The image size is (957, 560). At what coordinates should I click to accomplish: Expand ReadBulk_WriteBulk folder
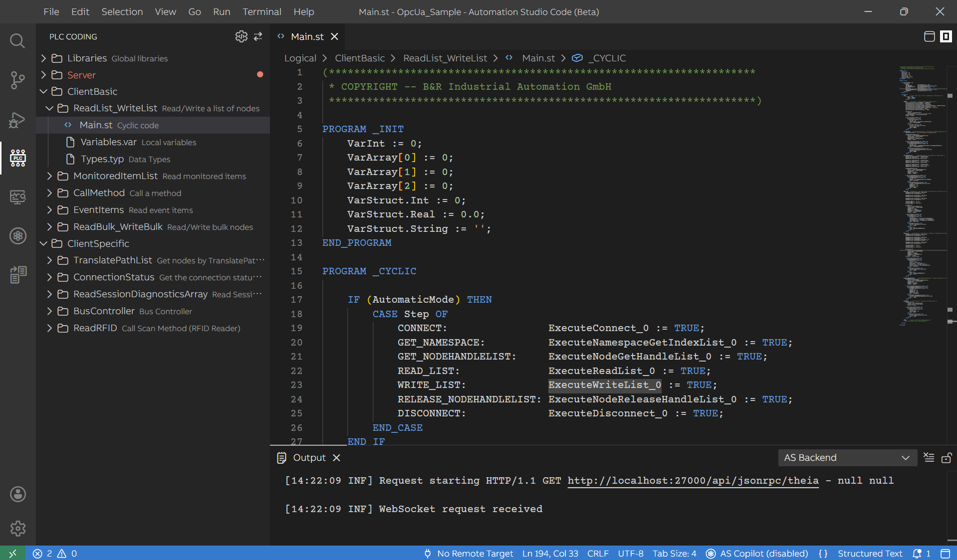tap(49, 227)
